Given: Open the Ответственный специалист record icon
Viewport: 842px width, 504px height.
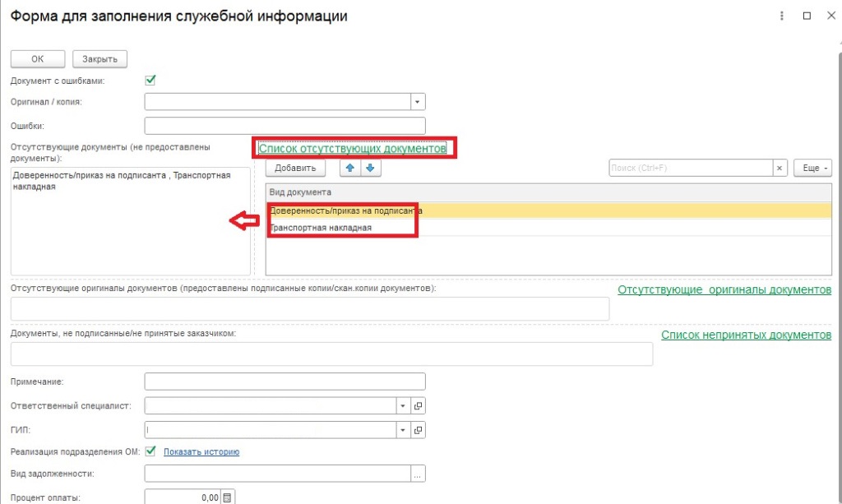Looking at the screenshot, I should coord(418,406).
